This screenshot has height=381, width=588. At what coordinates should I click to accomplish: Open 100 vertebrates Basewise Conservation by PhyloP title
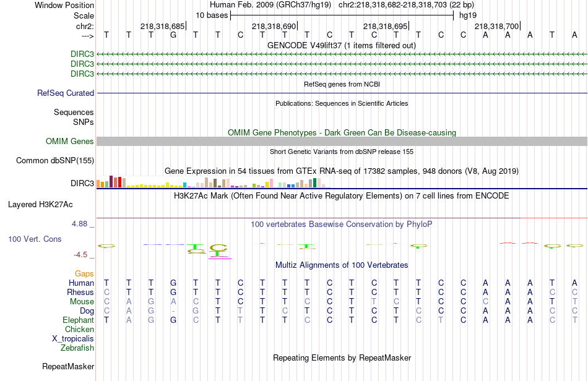coord(342,225)
